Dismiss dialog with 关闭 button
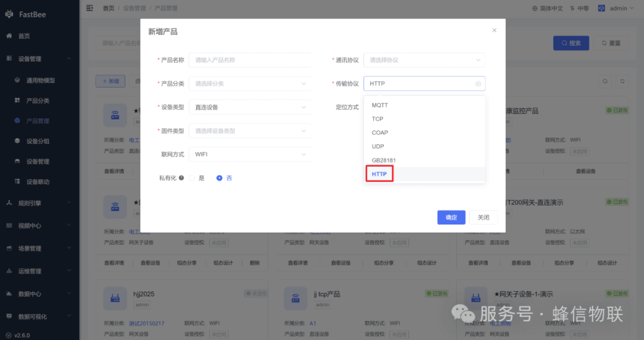This screenshot has height=340, width=644. [x=484, y=217]
